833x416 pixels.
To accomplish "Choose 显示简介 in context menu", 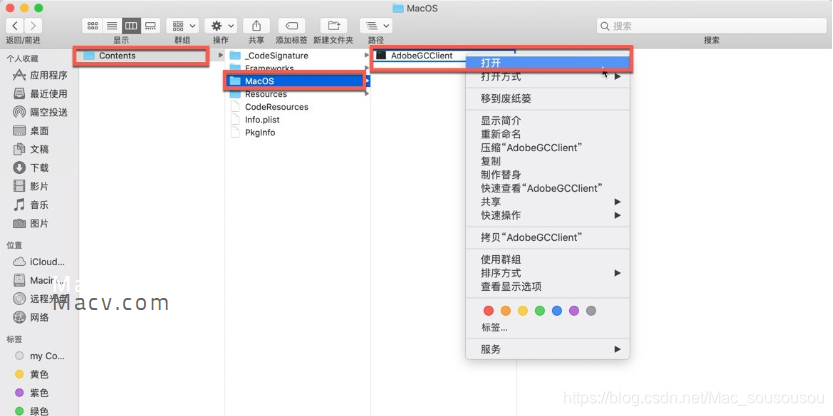I will (547, 121).
